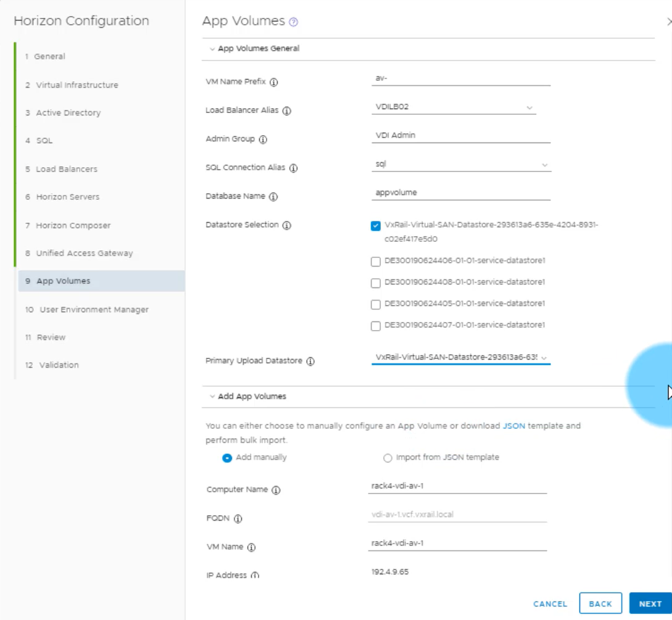Open the SQL Connection Alias dropdown
This screenshot has height=620, width=672.
pos(461,165)
